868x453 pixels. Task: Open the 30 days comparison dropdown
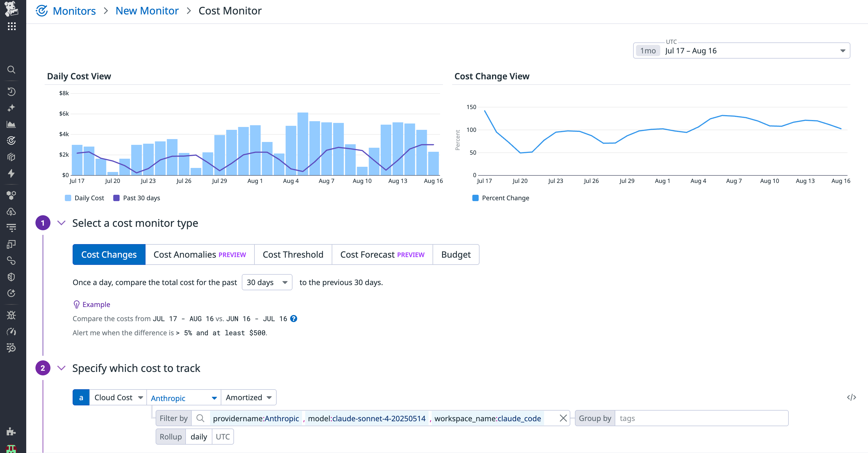pyautogui.click(x=267, y=282)
